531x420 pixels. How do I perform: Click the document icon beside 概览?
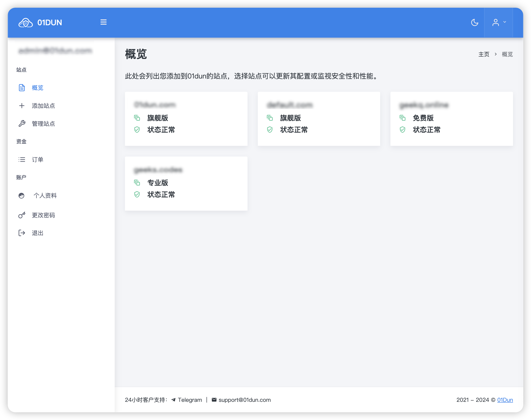pos(22,88)
